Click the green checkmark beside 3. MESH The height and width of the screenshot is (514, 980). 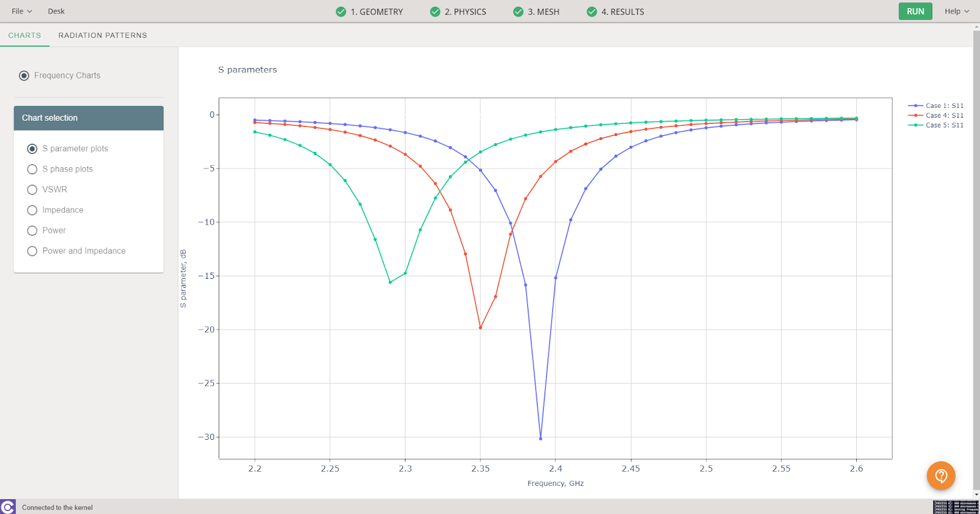coord(518,12)
